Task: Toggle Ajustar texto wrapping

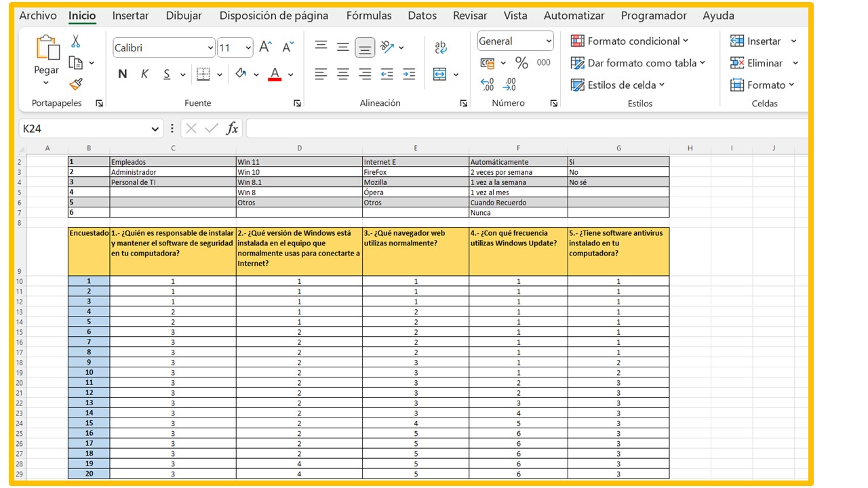Action: [440, 46]
